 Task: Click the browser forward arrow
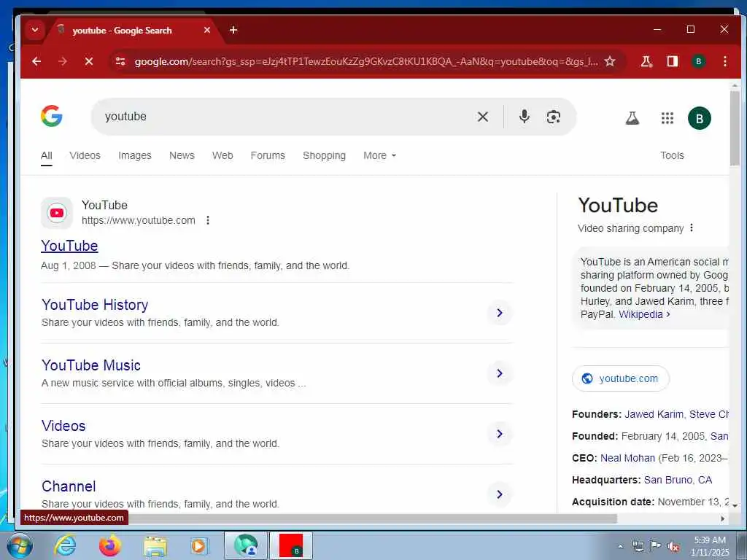(63, 61)
